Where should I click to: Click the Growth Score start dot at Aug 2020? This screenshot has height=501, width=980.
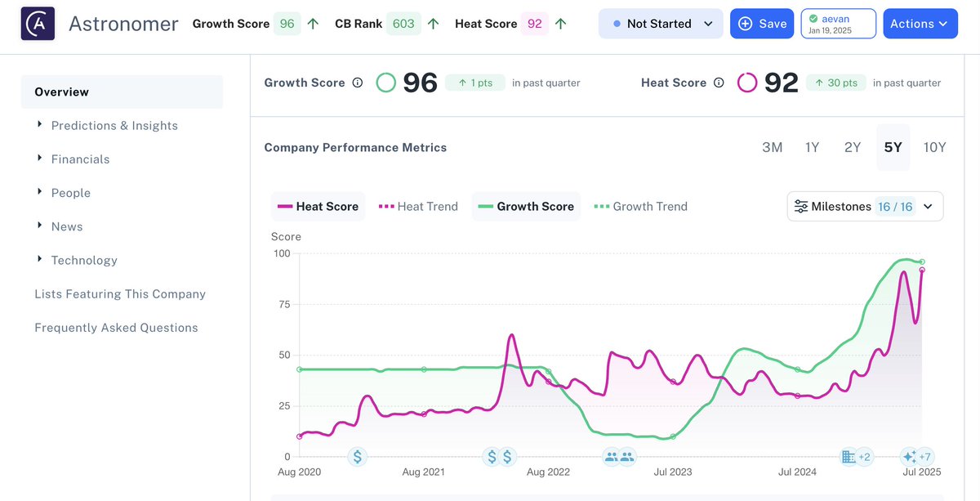[x=300, y=369]
